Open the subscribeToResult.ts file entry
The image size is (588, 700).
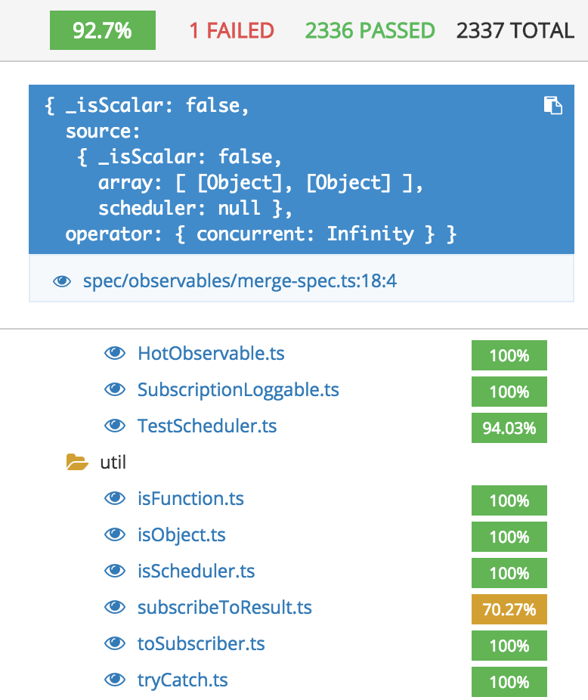pyautogui.click(x=224, y=607)
